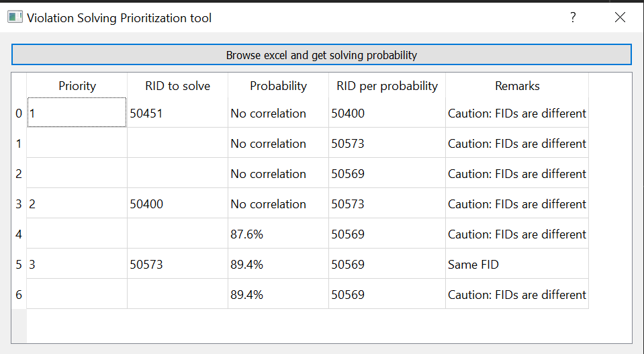Click 89.4% probability cell in row 5
The width and height of the screenshot is (644, 354).
tap(278, 263)
